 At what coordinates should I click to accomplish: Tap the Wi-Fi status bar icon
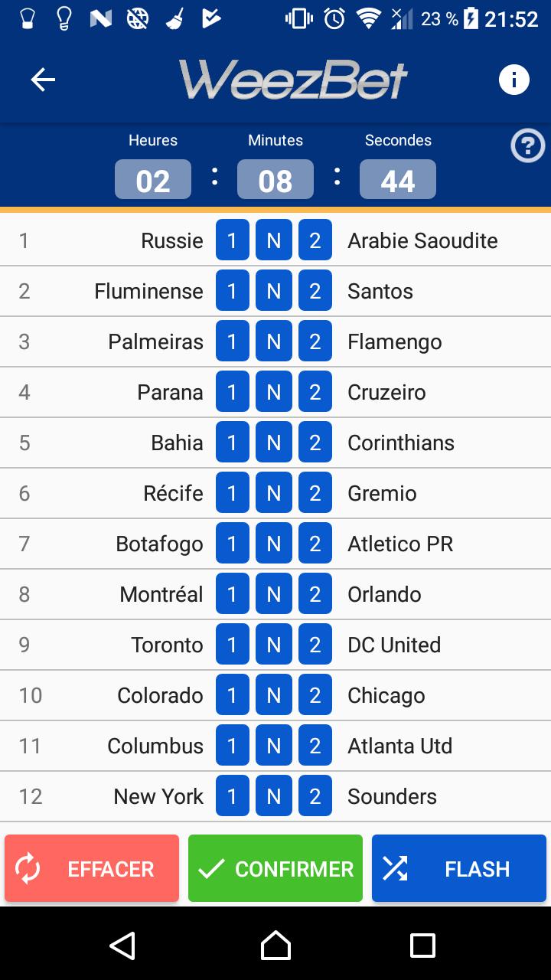tap(369, 18)
